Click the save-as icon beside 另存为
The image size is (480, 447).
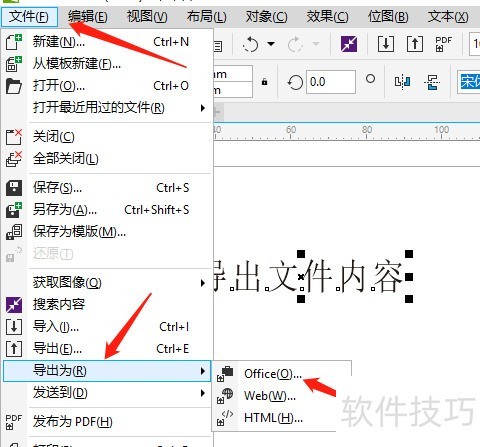click(x=14, y=210)
